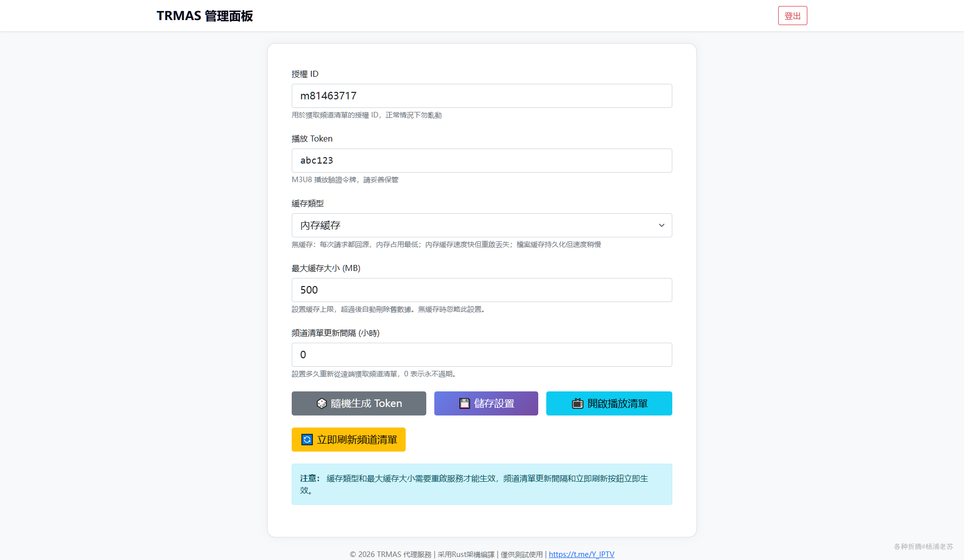Image resolution: width=964 pixels, height=560 pixels.
Task: Click the blue refresh icon on 立即刷新頻道清單
Action: coord(307,440)
